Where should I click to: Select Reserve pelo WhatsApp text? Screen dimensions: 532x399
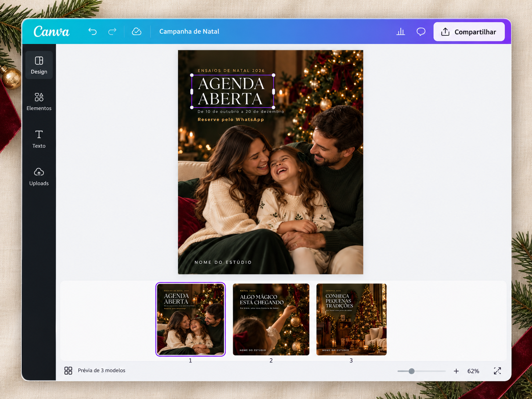click(x=231, y=119)
